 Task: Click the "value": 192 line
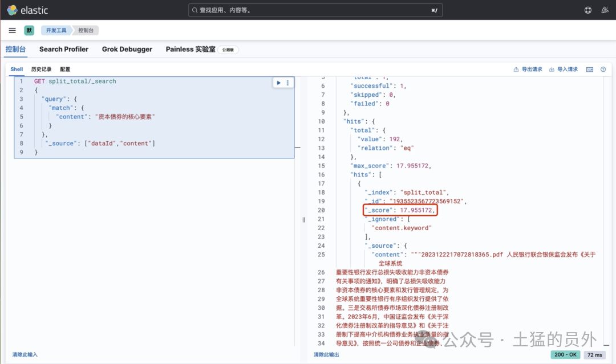click(x=380, y=139)
